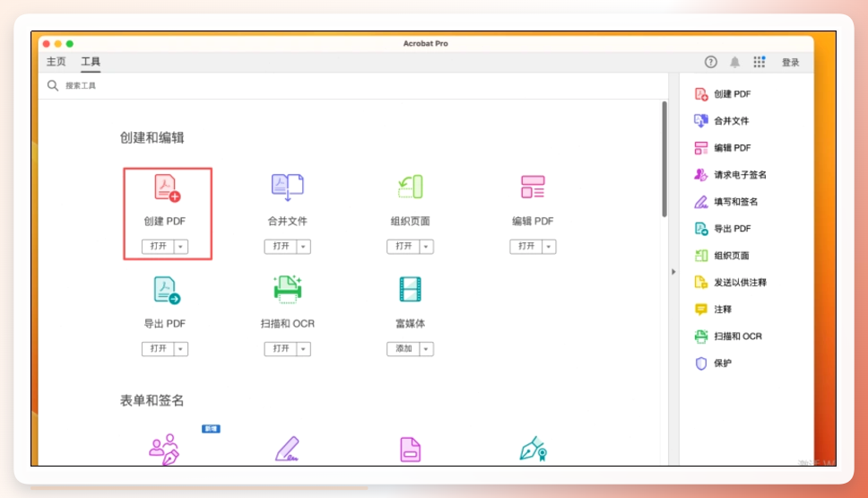Switch to the 工具 tab
868x498 pixels.
tap(91, 62)
